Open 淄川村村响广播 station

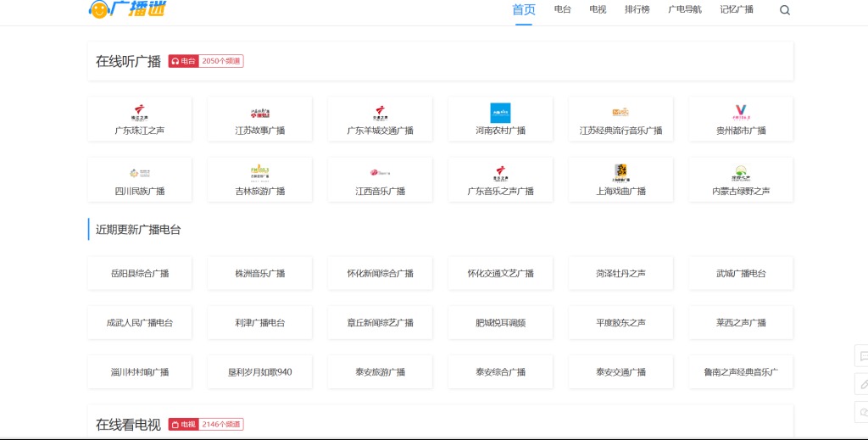tap(140, 371)
